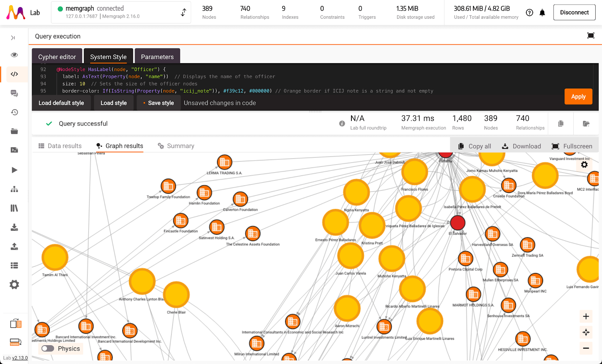Open the graph schema view from the sidebar
Screen dimensions: 602x364
14,189
